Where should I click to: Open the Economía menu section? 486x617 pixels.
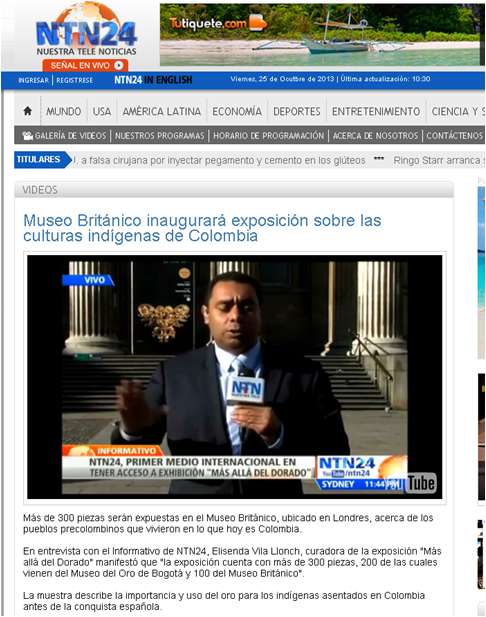[237, 111]
